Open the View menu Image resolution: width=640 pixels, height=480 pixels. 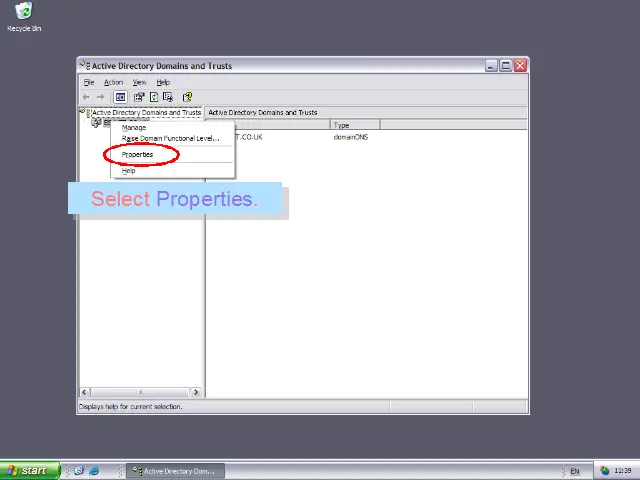click(x=139, y=82)
